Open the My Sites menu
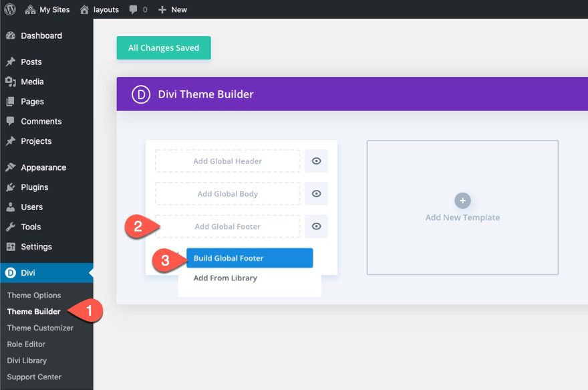This screenshot has height=390, width=588. [47, 9]
